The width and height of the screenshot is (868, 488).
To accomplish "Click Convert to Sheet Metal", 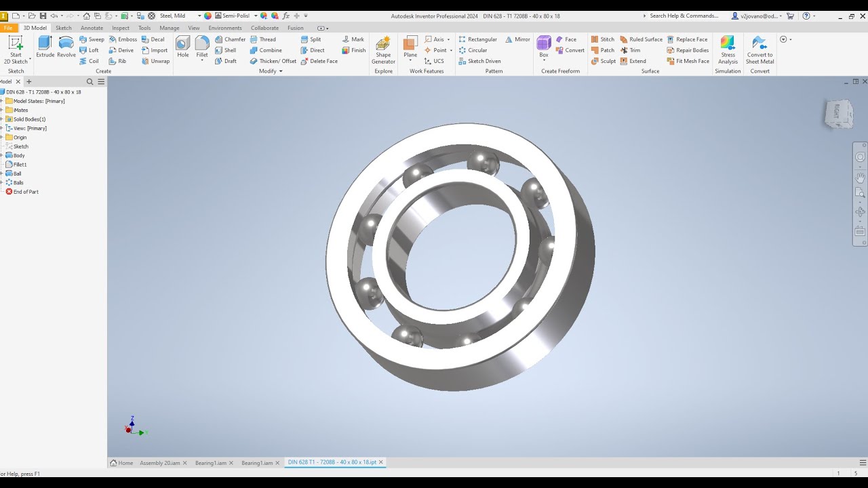I will click(x=759, y=50).
